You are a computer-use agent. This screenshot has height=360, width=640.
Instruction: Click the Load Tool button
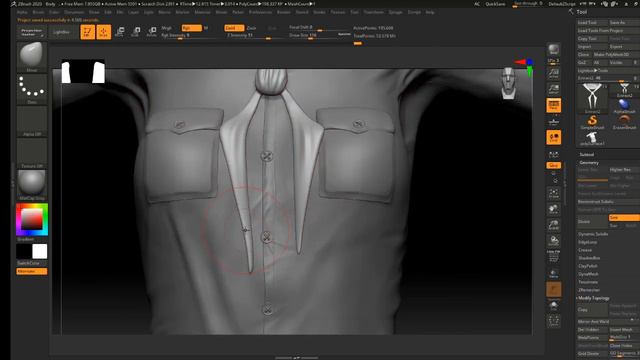tap(592, 22)
